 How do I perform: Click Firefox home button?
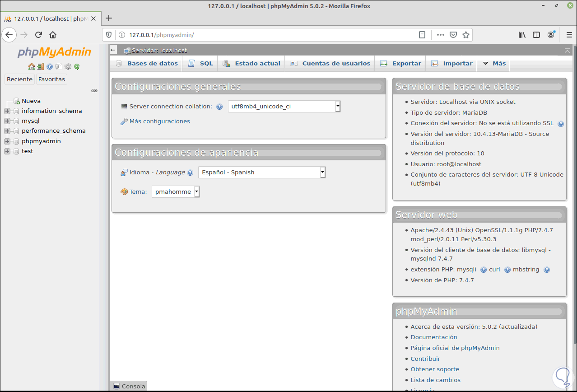pyautogui.click(x=53, y=35)
